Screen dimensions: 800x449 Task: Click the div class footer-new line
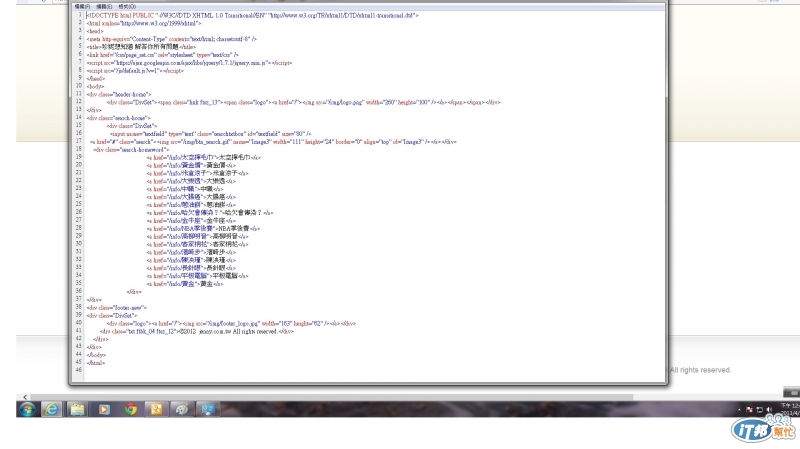[x=117, y=308]
